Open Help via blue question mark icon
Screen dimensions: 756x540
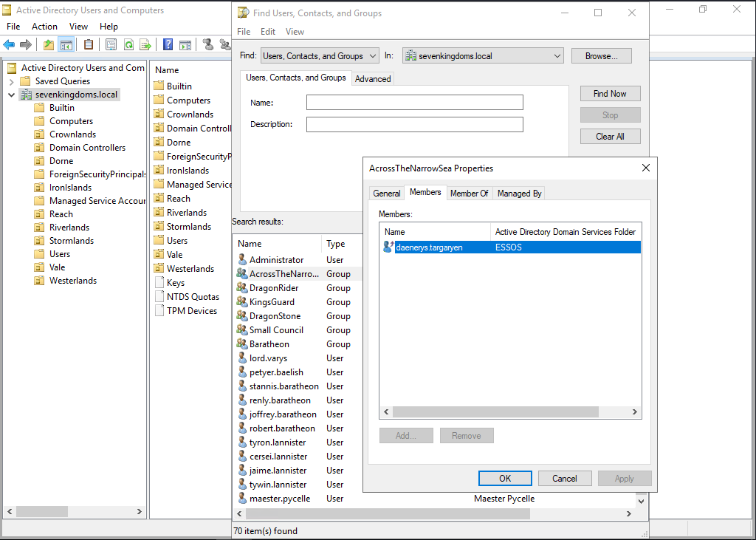coord(168,45)
